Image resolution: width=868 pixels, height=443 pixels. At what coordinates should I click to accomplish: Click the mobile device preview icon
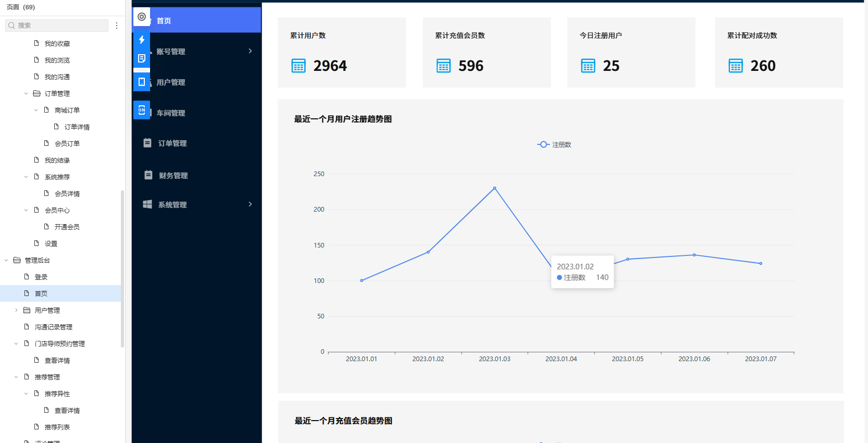tap(142, 82)
